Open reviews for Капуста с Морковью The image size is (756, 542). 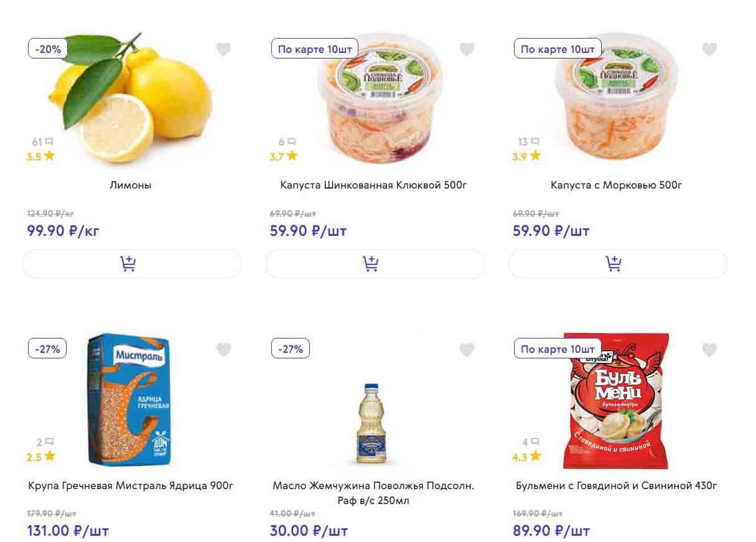click(x=528, y=143)
